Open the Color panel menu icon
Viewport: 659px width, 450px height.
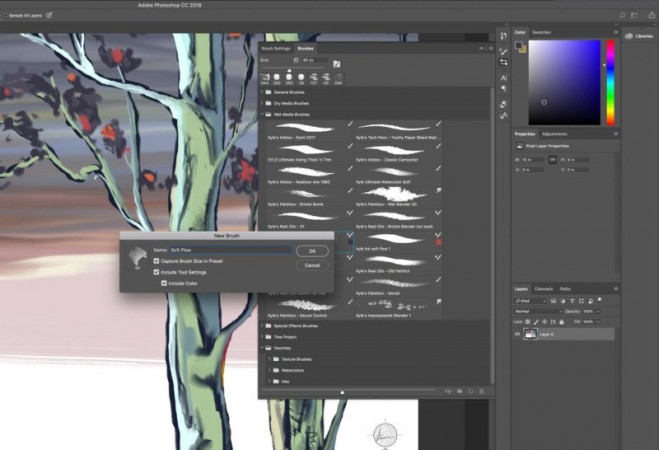[616, 32]
